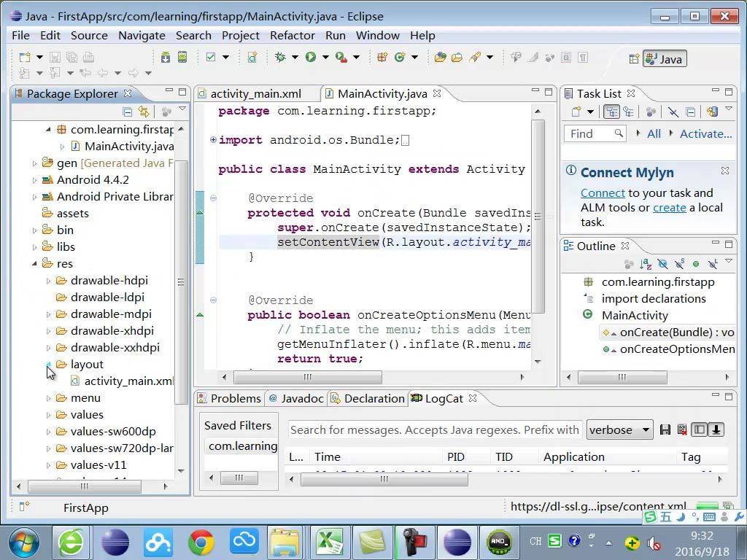
Task: Click the Run External Tools icon
Action: (341, 58)
